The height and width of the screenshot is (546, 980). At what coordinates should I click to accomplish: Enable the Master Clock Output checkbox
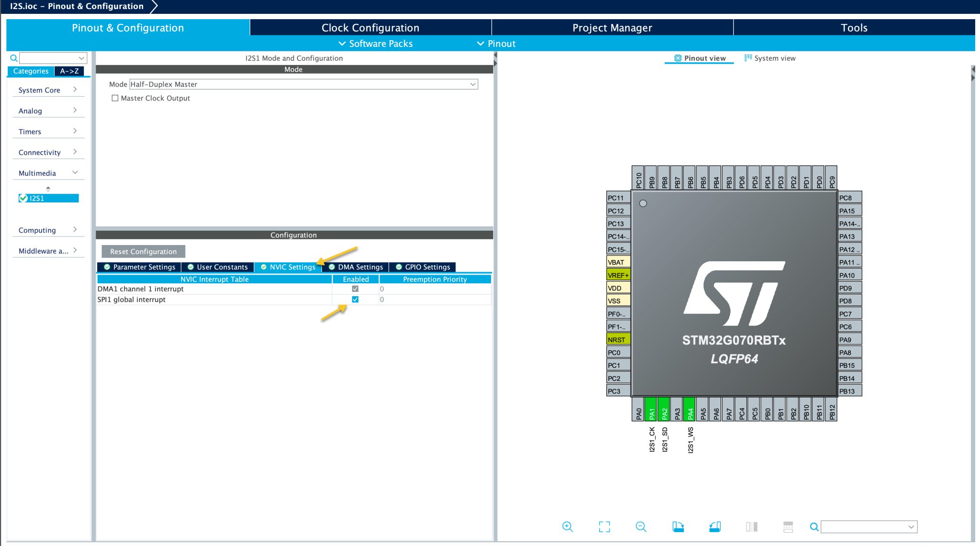[x=115, y=98]
